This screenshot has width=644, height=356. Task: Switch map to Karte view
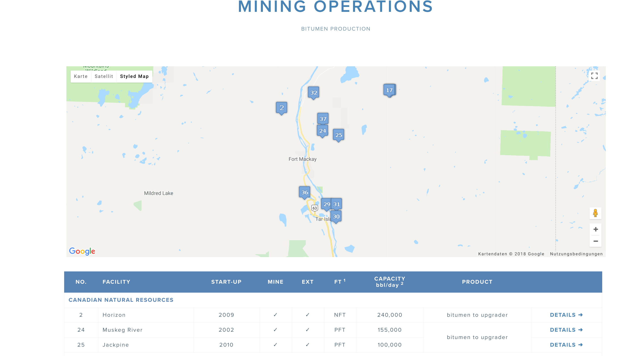pos(81,76)
